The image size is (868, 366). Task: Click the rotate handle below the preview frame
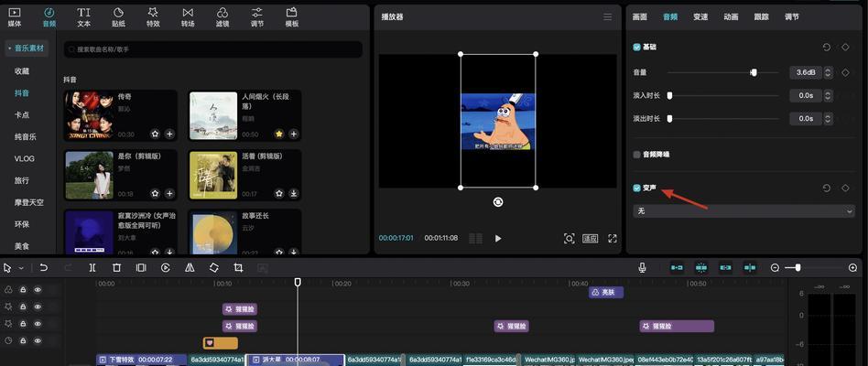498,202
